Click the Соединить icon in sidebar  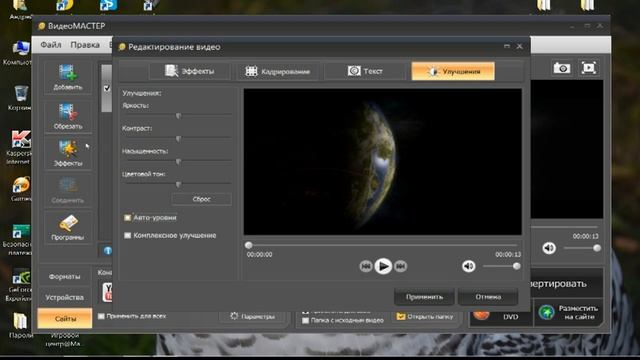click(68, 191)
